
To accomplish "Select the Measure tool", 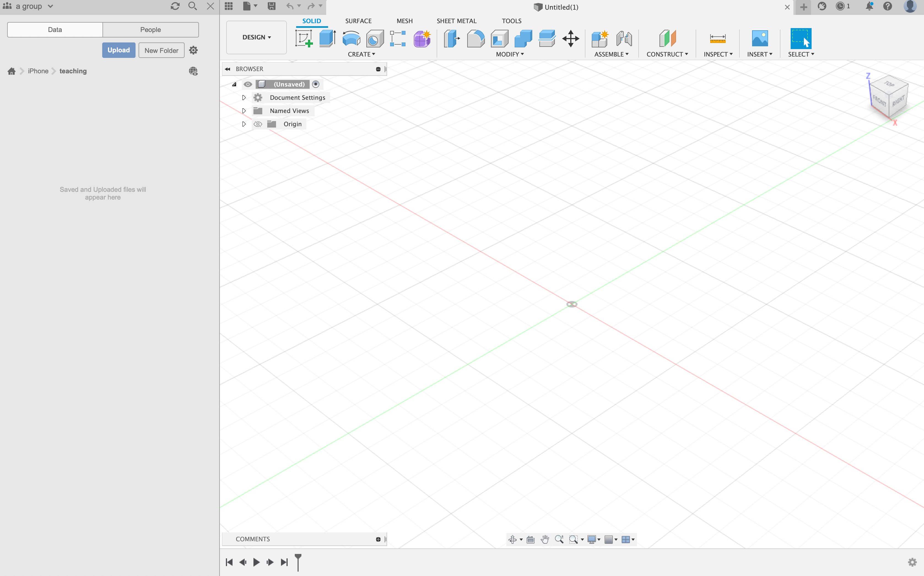I will [x=718, y=39].
